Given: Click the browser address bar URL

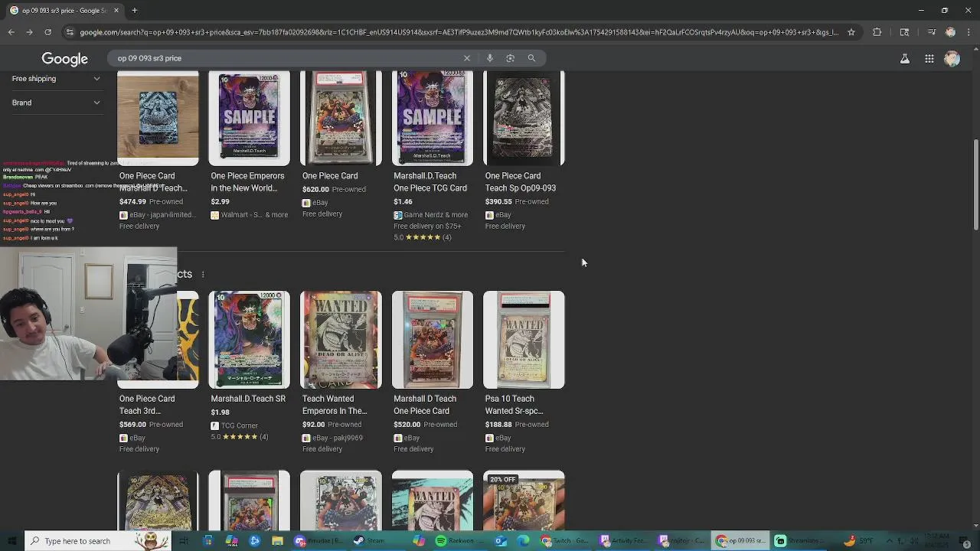Looking at the screenshot, I should (x=458, y=32).
